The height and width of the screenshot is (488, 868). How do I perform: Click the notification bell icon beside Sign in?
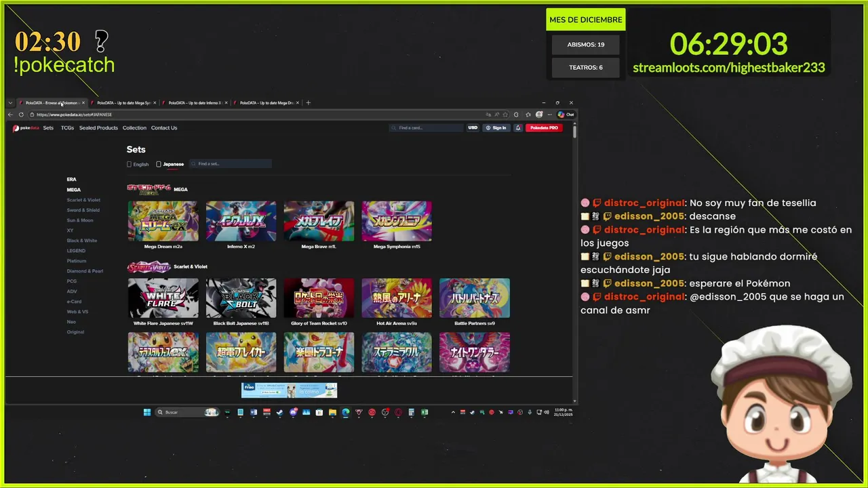pos(518,127)
